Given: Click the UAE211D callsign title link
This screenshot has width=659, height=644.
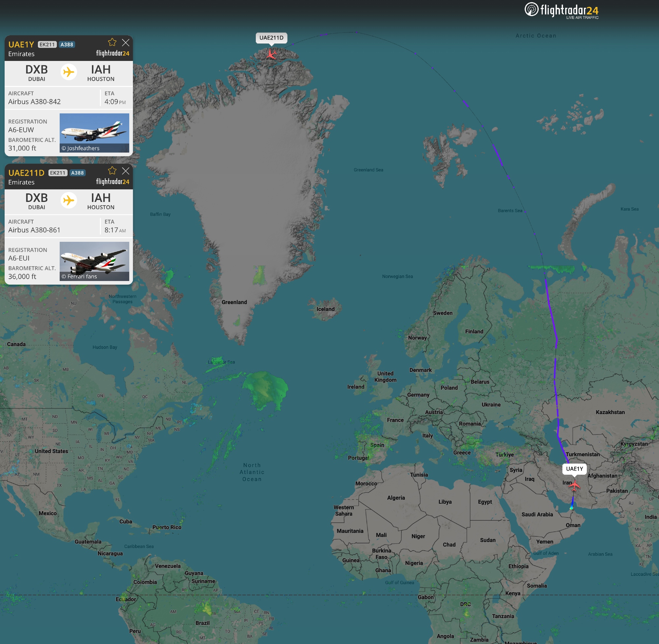Looking at the screenshot, I should click(x=26, y=173).
